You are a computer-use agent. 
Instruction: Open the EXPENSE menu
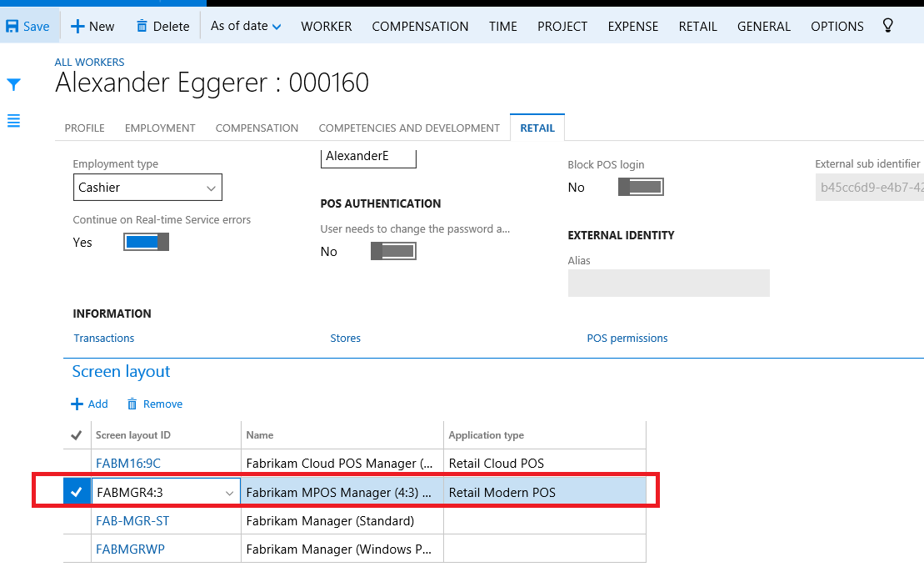tap(633, 27)
